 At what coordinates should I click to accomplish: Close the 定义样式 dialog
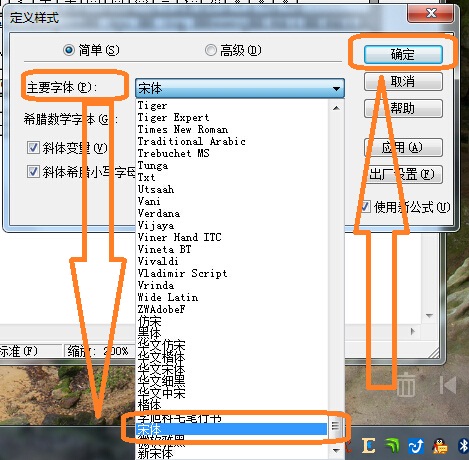pos(430,13)
